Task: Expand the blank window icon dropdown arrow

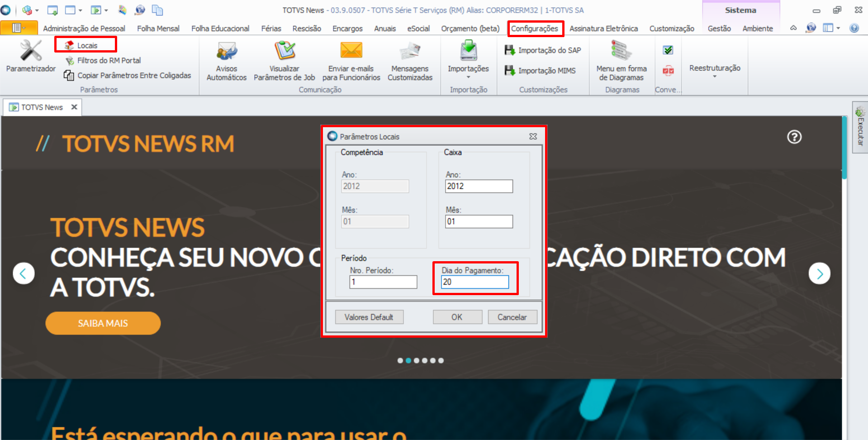Action: click(80, 10)
